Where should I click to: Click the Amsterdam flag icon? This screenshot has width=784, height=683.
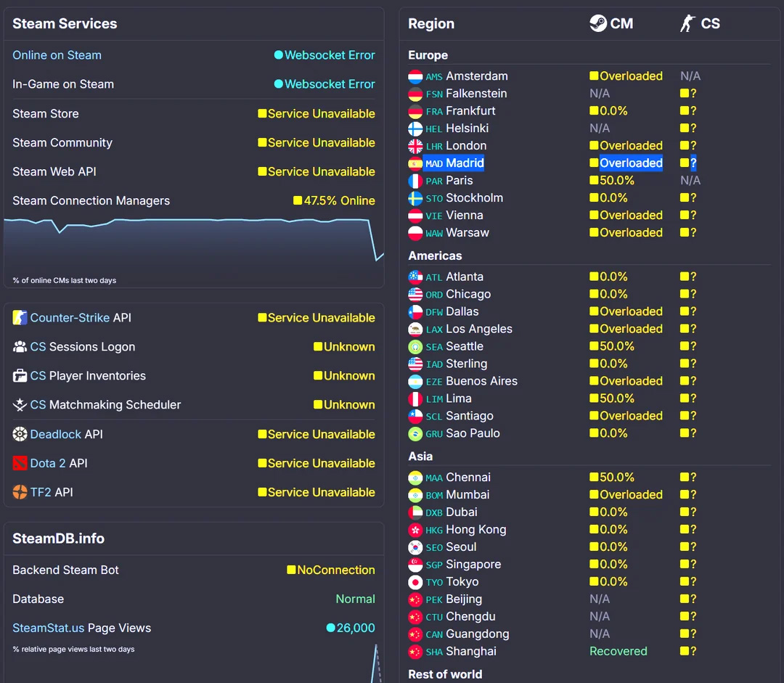(x=415, y=76)
